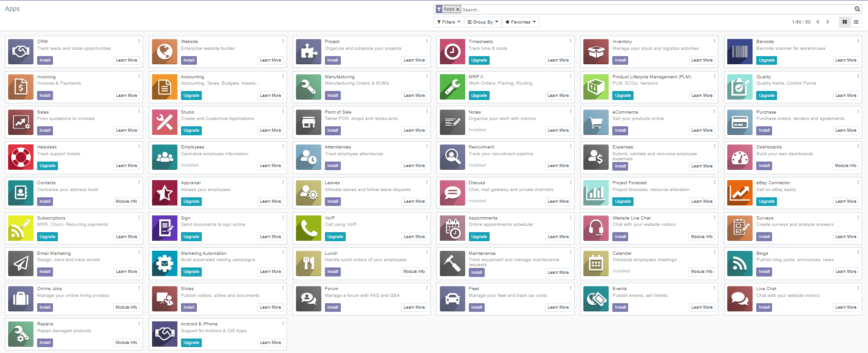Open the Barcode card kebab menu
This screenshot has width=868, height=353.
(858, 41)
